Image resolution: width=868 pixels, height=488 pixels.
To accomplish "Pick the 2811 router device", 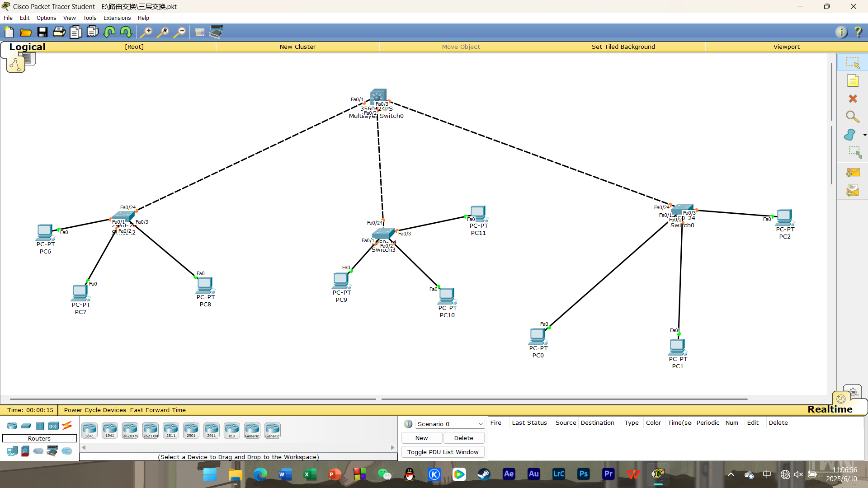I will pyautogui.click(x=171, y=430).
